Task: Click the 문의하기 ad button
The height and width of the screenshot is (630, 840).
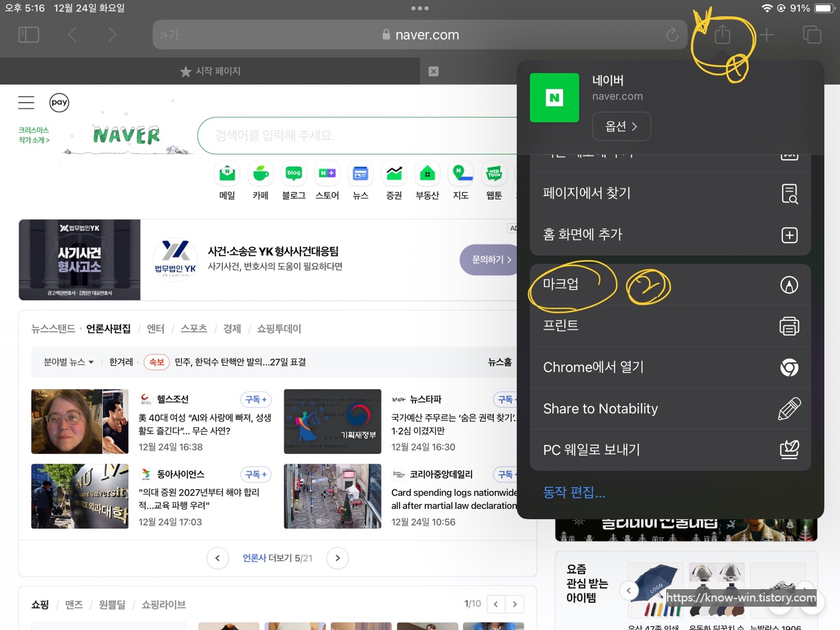Action: click(490, 260)
